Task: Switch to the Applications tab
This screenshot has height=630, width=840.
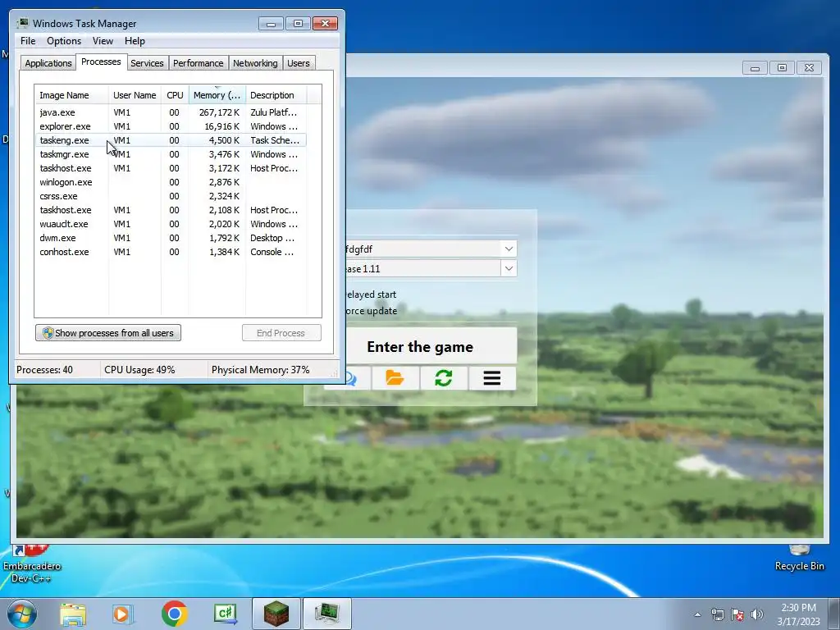Action: coord(48,63)
